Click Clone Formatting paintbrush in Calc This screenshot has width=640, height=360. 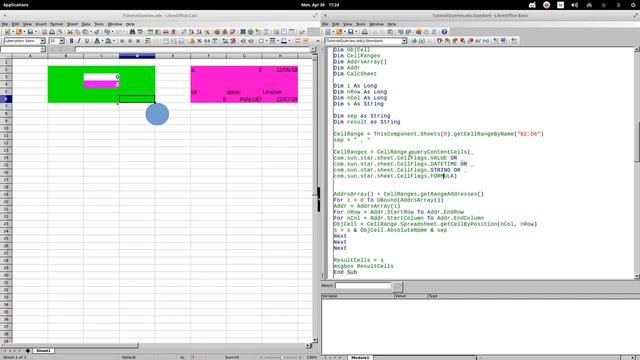click(97, 32)
